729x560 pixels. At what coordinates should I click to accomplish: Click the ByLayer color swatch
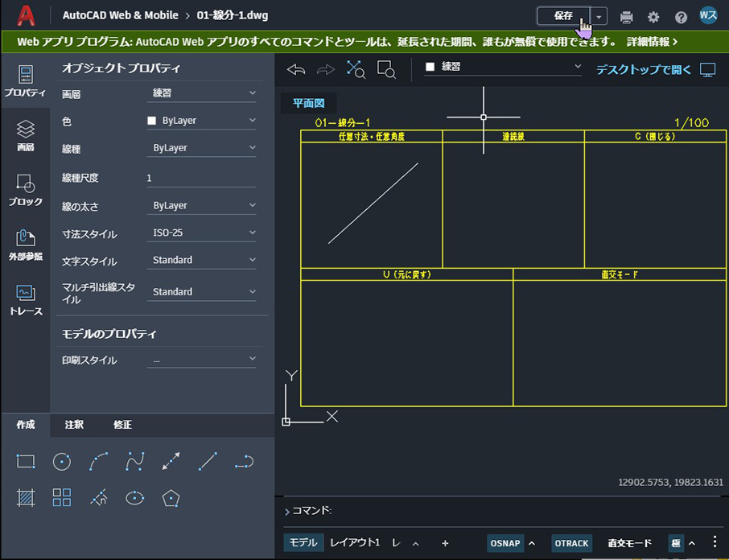tap(151, 121)
